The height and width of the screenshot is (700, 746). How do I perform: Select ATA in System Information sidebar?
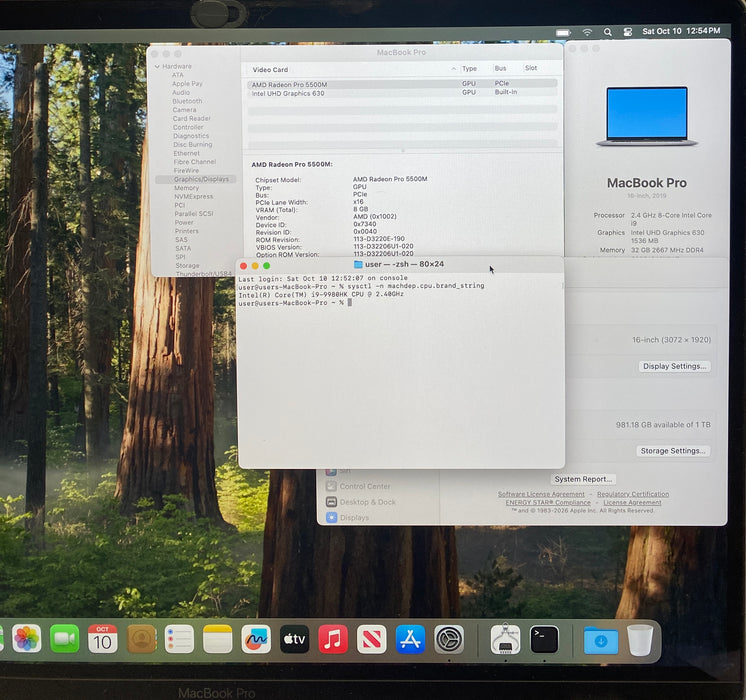pyautogui.click(x=177, y=75)
